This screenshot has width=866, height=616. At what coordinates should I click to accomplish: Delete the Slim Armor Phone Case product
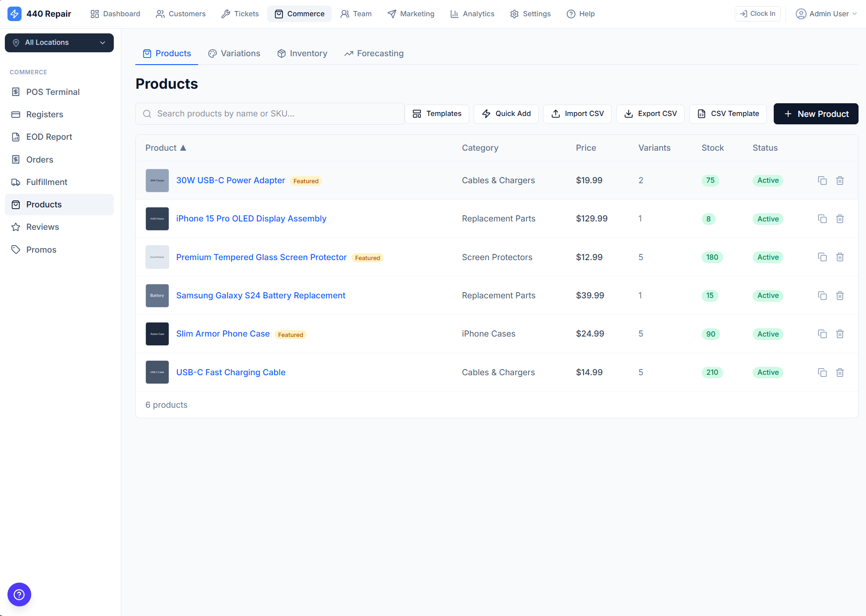coord(840,334)
